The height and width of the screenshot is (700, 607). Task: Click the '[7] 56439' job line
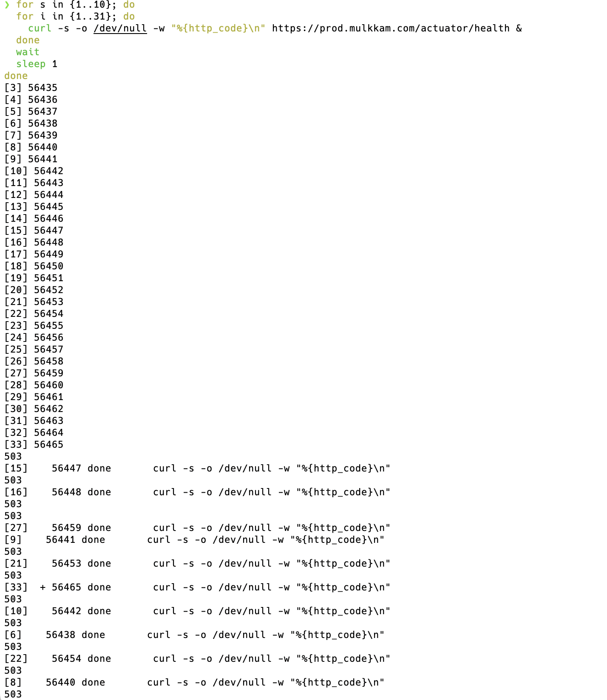[31, 135]
